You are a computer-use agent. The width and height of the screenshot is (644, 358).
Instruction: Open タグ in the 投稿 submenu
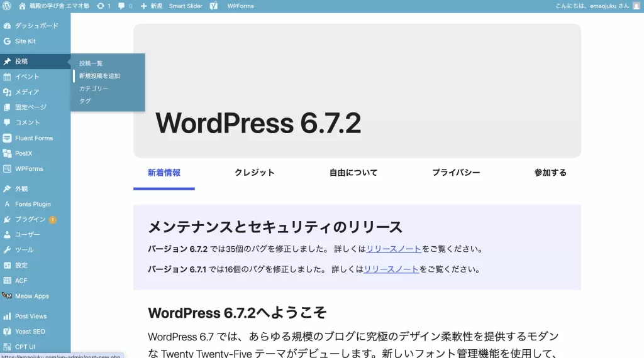point(85,101)
